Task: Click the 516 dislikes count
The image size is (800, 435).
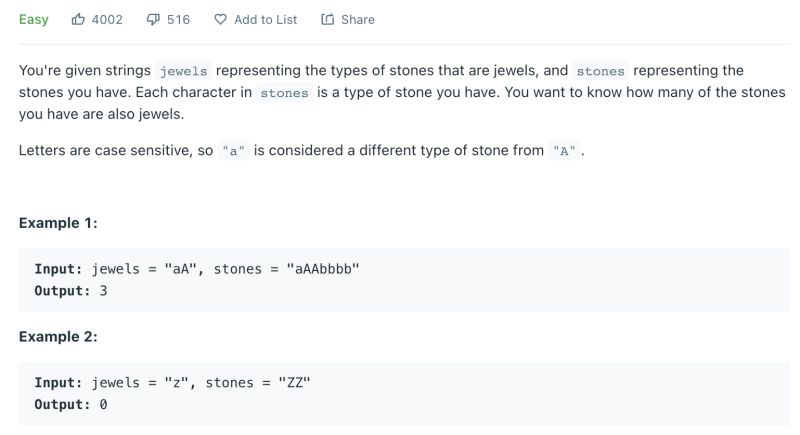Action: (x=178, y=19)
